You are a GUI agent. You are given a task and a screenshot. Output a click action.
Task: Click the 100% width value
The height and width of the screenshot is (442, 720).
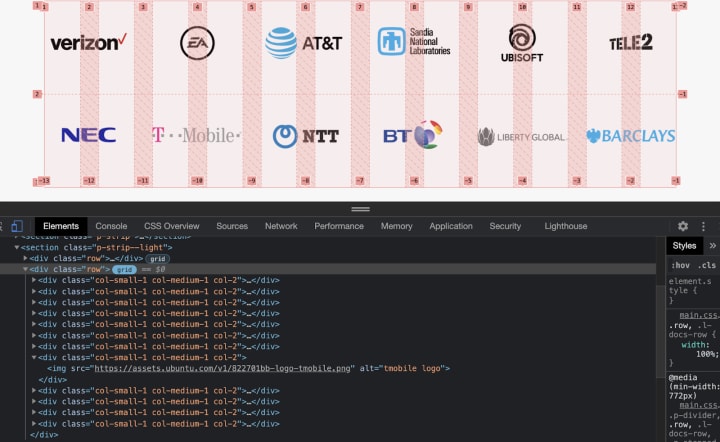(x=707, y=354)
